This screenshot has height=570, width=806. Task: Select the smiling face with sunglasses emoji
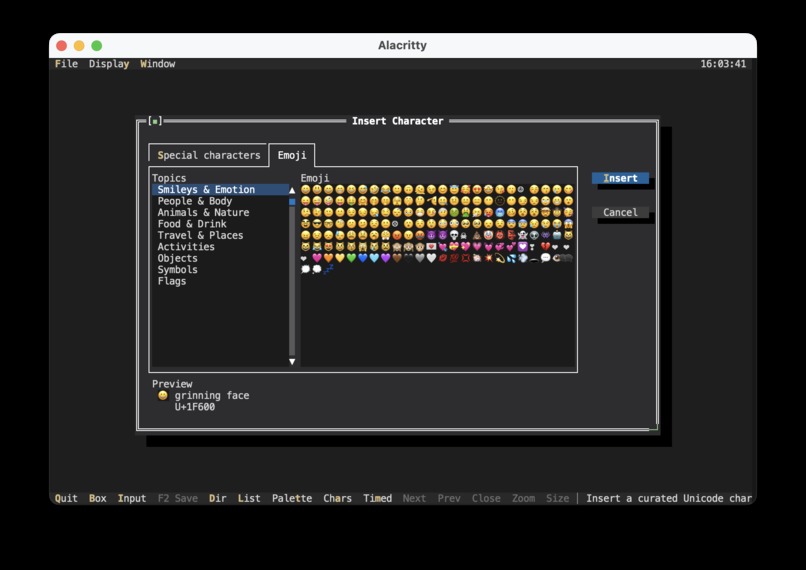pyautogui.click(x=317, y=224)
